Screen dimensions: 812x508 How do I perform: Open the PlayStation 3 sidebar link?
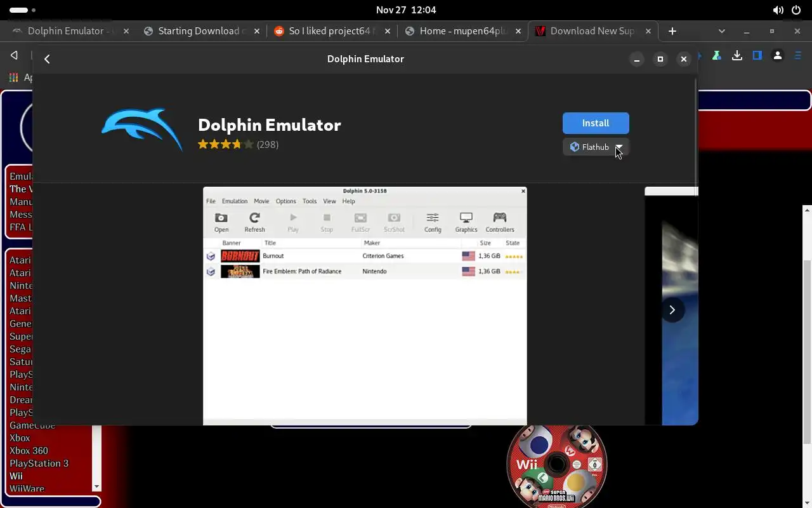pyautogui.click(x=39, y=464)
